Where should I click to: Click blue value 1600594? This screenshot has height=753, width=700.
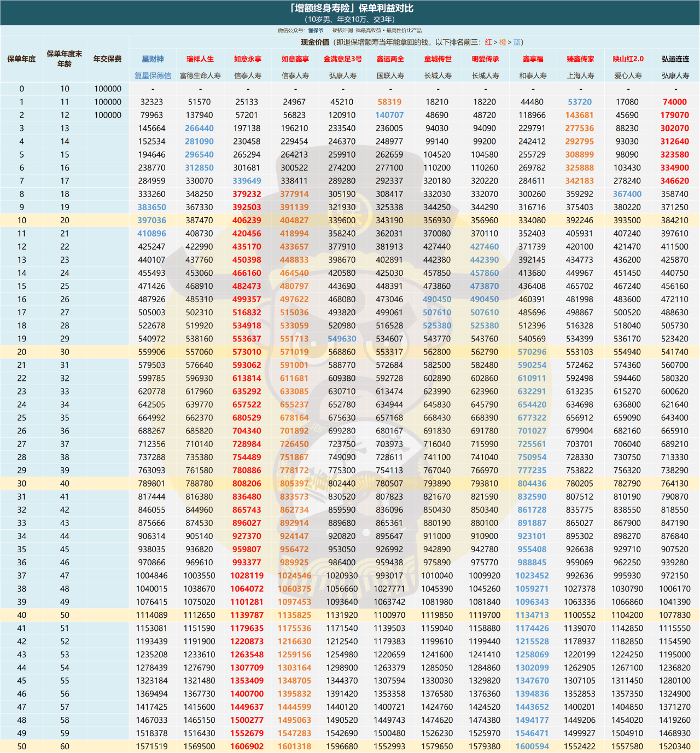coord(532,746)
